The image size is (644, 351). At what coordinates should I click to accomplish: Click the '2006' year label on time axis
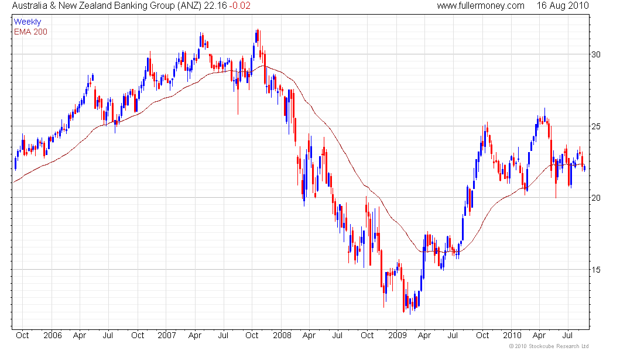[x=53, y=335]
